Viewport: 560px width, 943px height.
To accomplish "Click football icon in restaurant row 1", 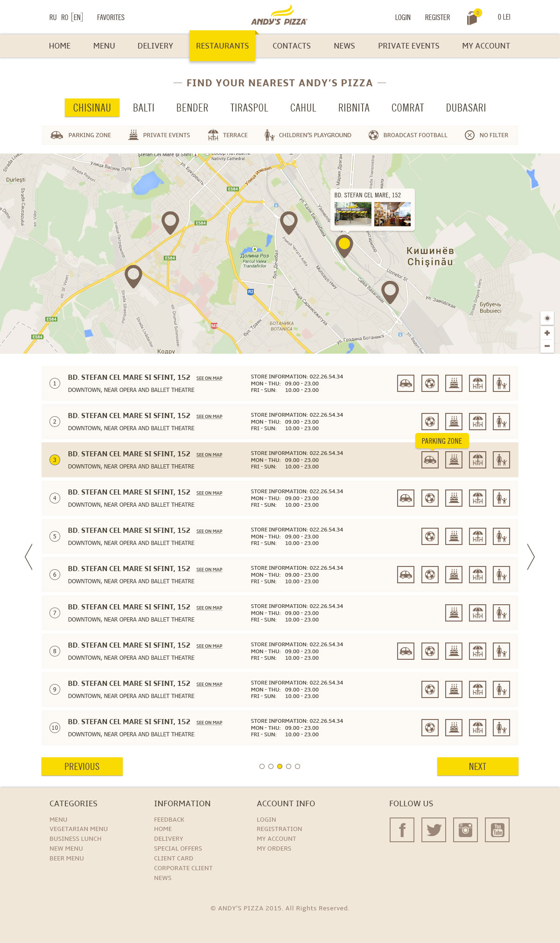I will [430, 384].
